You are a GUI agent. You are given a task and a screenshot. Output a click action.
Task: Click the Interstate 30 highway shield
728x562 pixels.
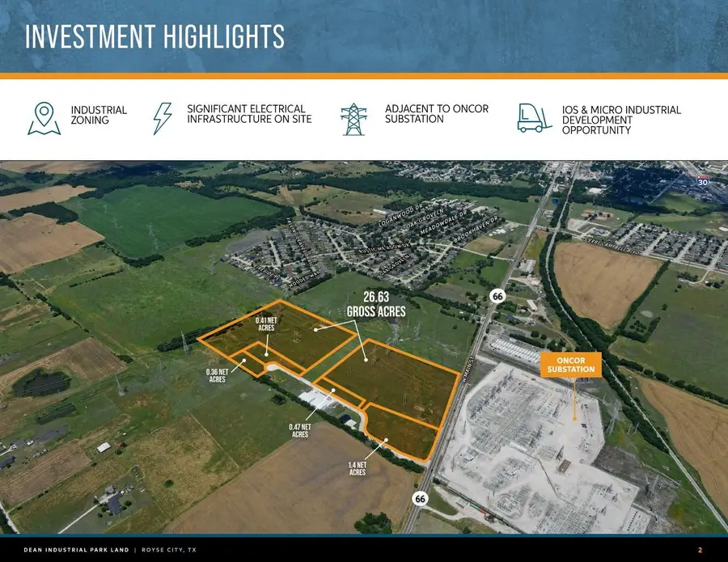[x=702, y=181]
